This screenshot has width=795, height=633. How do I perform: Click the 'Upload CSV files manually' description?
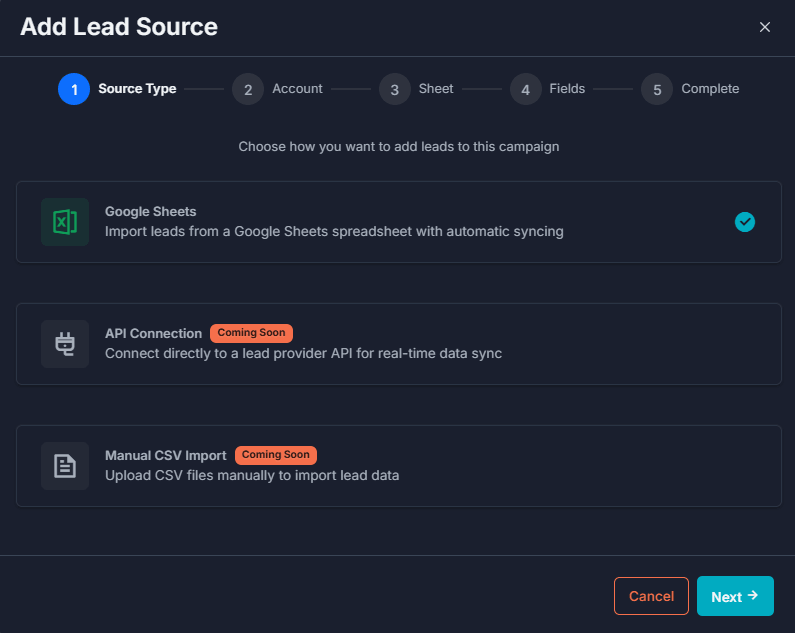(252, 476)
